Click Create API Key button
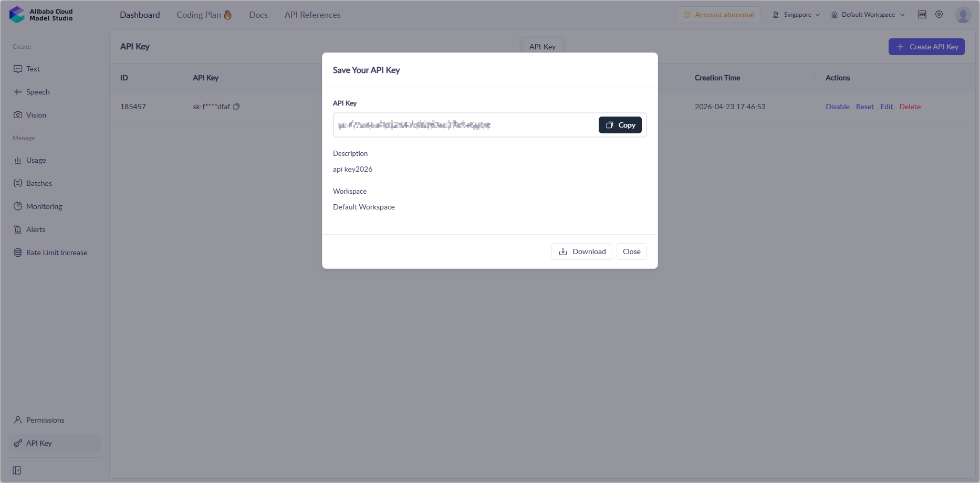 (x=926, y=47)
